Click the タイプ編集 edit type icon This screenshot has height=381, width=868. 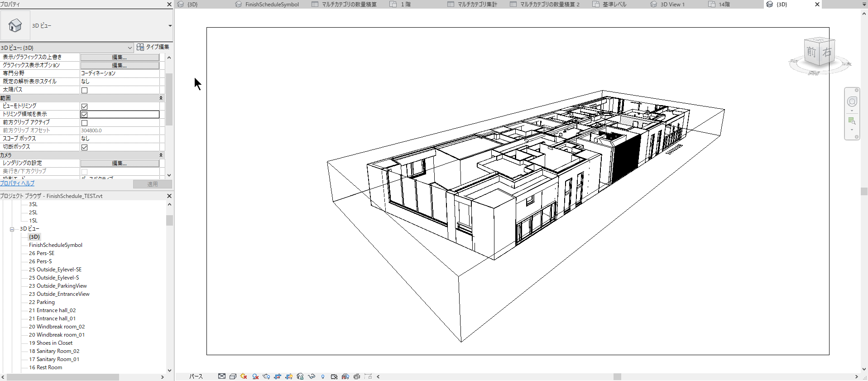point(140,47)
